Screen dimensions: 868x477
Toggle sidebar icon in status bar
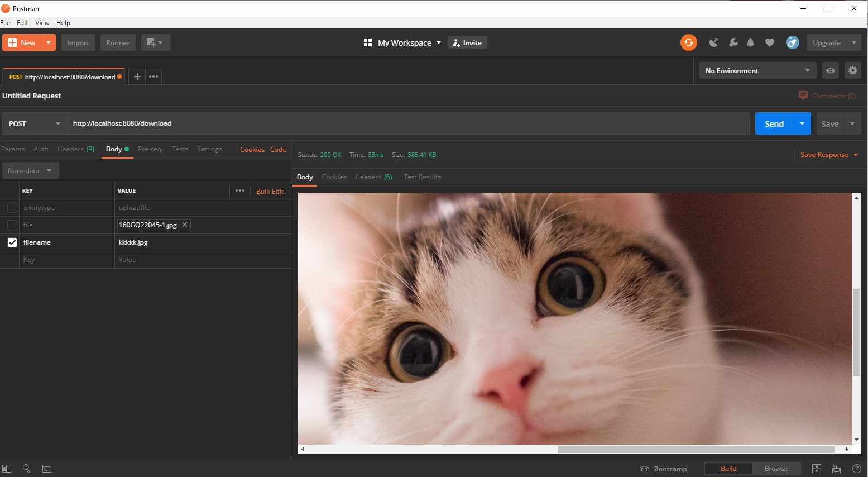(7, 469)
